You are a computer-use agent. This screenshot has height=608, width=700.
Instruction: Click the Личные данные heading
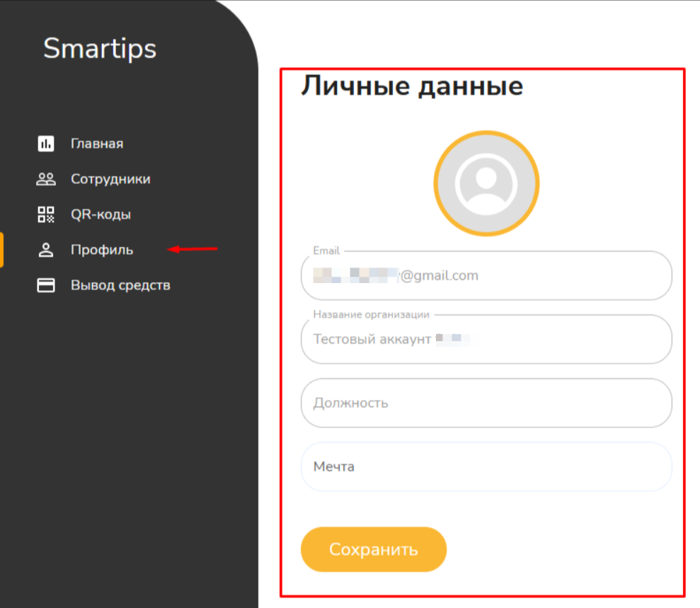[412, 86]
